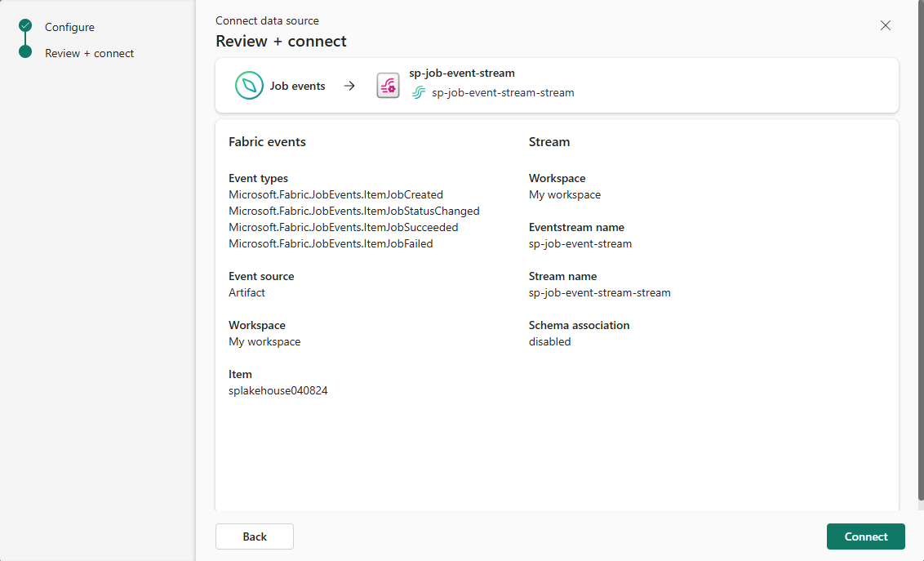Click the arrow between source and eventstream

click(349, 86)
